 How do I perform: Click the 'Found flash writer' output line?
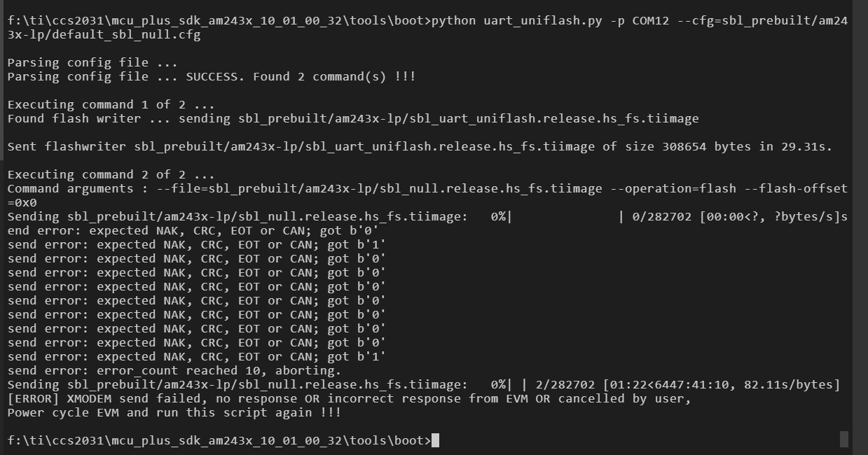(352, 118)
